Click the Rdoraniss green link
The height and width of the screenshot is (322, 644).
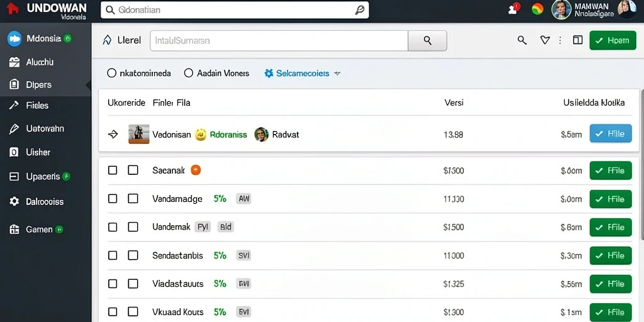pyautogui.click(x=228, y=135)
